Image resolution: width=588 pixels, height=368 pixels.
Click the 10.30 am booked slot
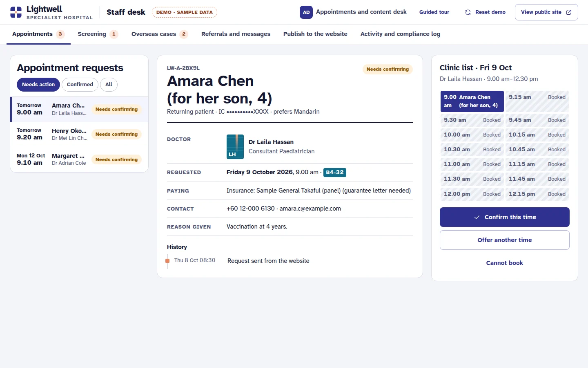pyautogui.click(x=472, y=150)
